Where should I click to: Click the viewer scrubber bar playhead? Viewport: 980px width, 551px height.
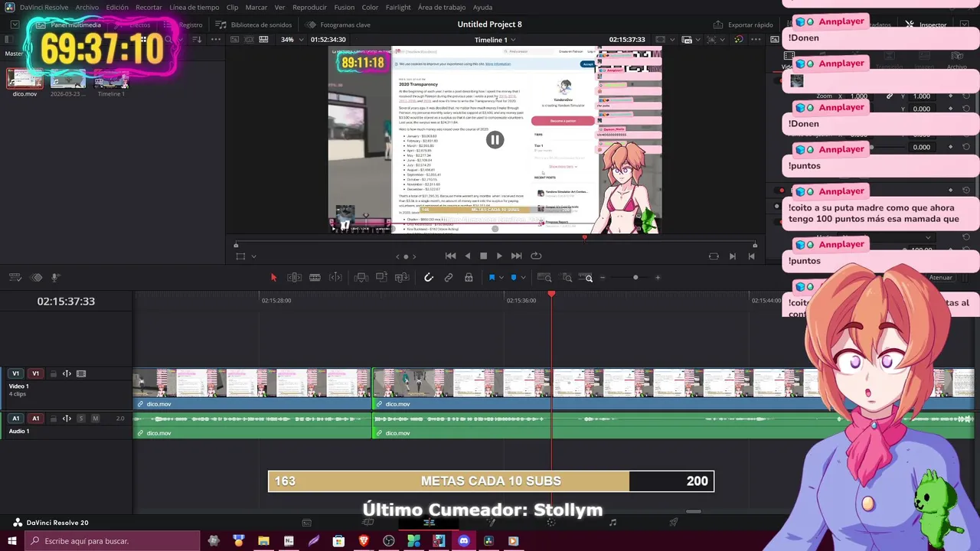click(x=584, y=238)
